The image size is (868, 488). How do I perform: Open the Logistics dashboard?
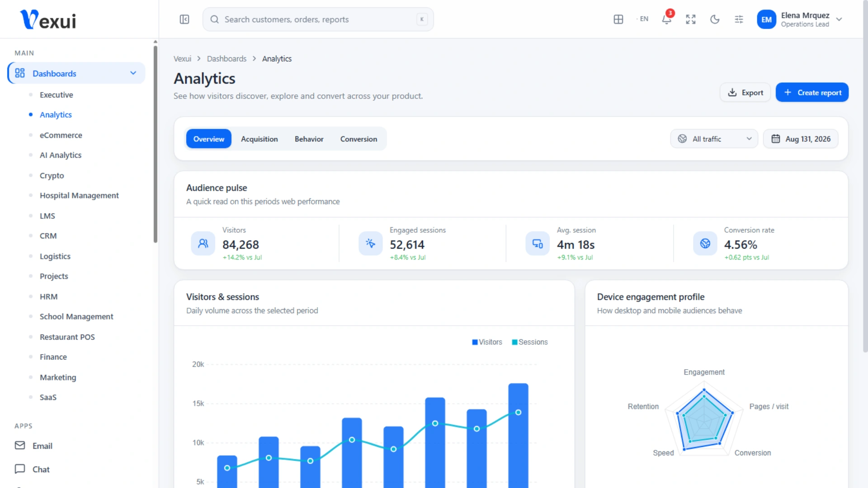(55, 256)
